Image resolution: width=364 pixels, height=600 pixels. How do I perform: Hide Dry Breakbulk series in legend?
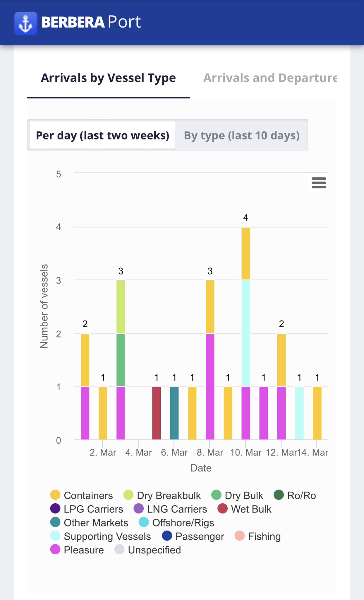click(162, 495)
